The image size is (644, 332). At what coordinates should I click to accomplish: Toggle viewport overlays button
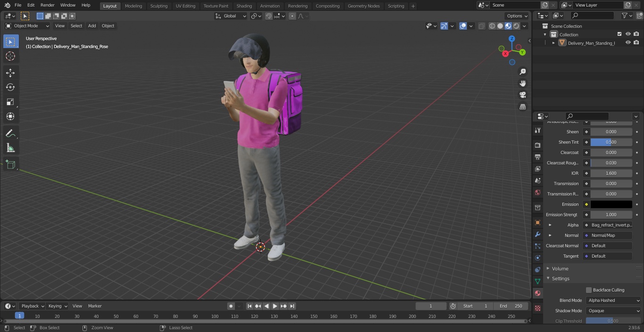(463, 26)
